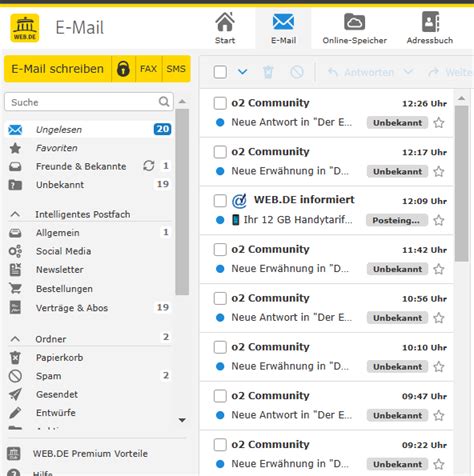Screen dimensions: 474x476
Task: Click the WEB.DE informiert @ sender icon
Action: click(239, 200)
